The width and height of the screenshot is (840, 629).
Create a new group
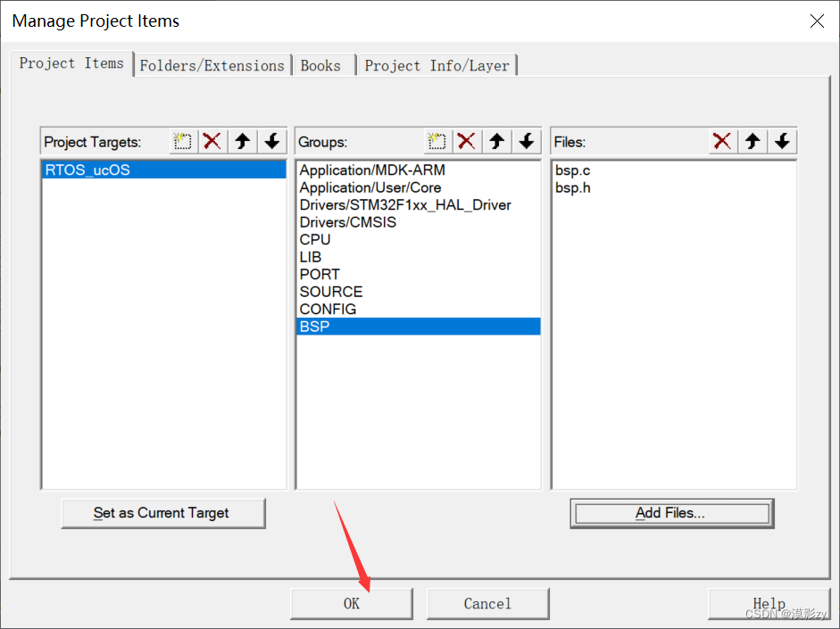click(437, 141)
